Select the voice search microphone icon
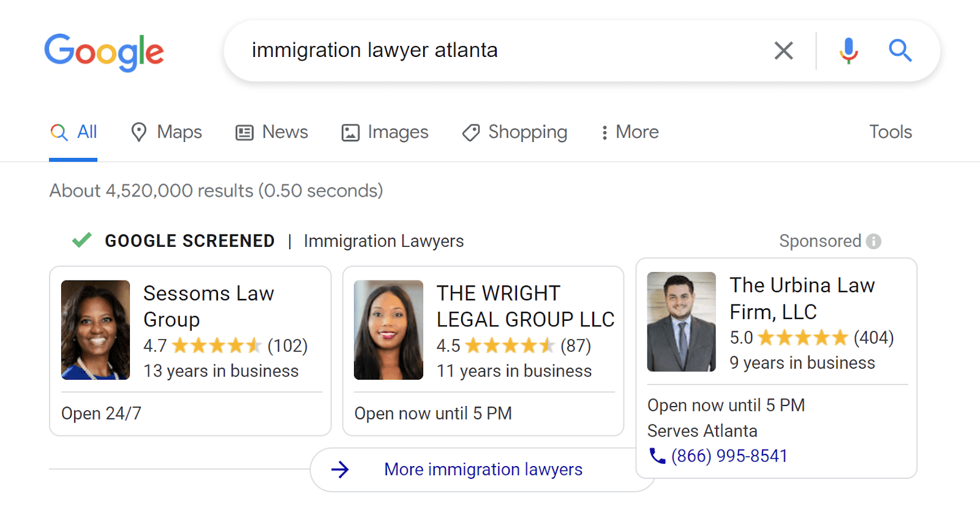Viewport: 980px width, 523px height. coord(848,51)
